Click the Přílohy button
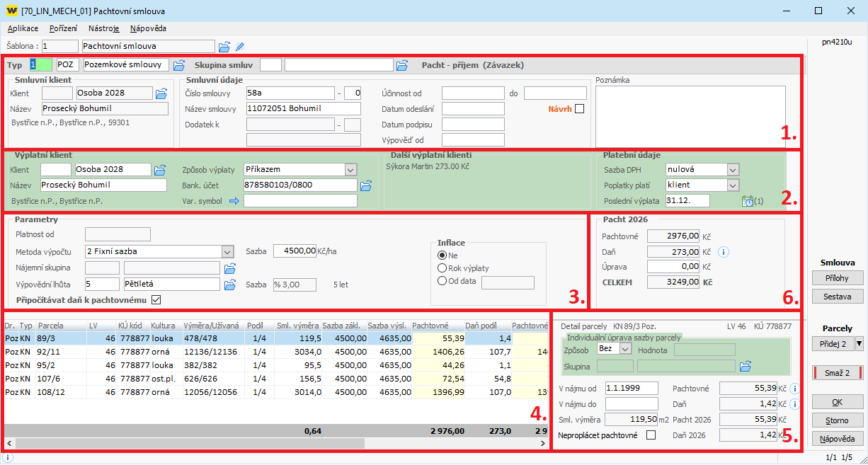Image resolution: width=868 pixels, height=465 pixels. click(x=838, y=278)
